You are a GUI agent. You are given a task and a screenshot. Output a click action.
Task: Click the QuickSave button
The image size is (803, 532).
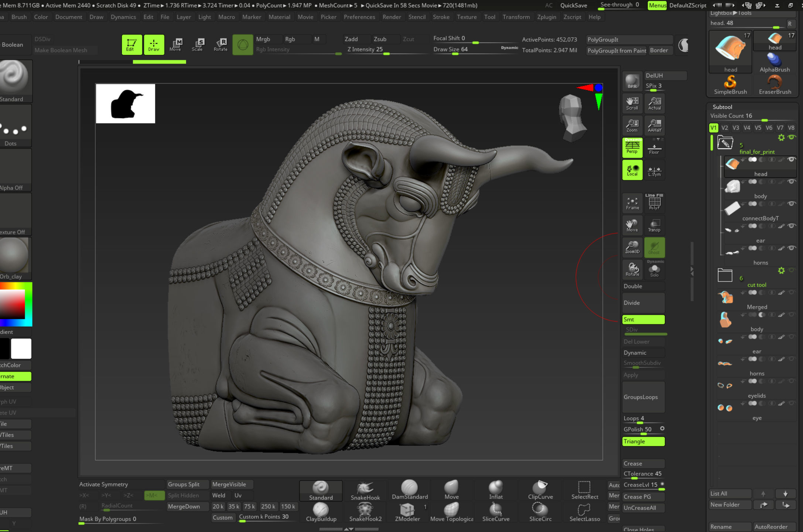(x=573, y=5)
